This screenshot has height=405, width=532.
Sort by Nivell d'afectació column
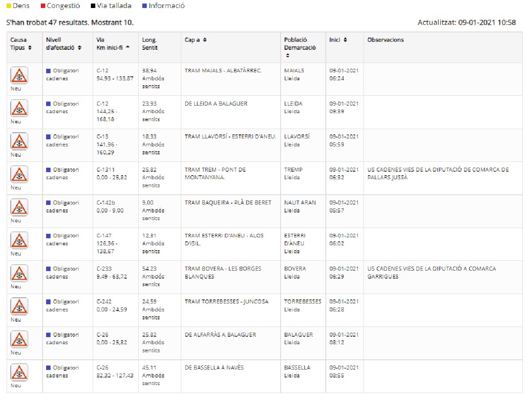(x=79, y=48)
